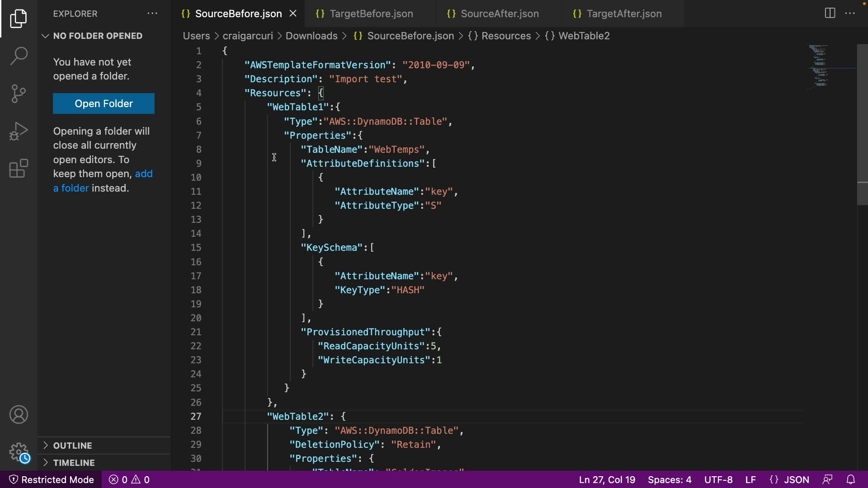Click the Restricted Mode status indicator

point(52,479)
